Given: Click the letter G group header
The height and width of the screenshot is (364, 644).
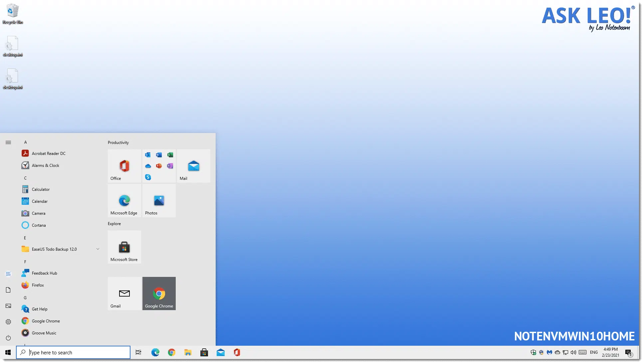Looking at the screenshot, I should (x=25, y=298).
